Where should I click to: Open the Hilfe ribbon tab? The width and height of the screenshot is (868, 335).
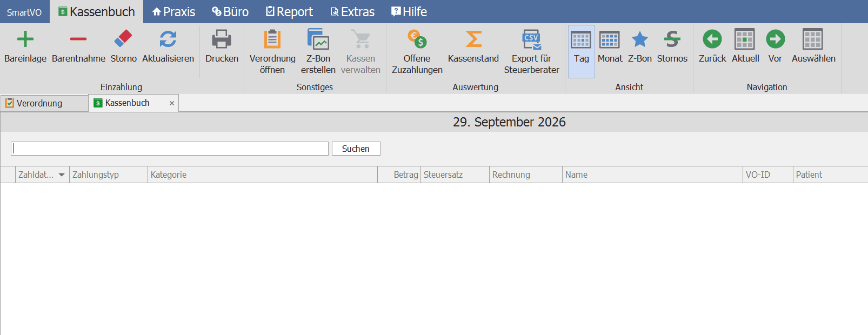point(409,12)
